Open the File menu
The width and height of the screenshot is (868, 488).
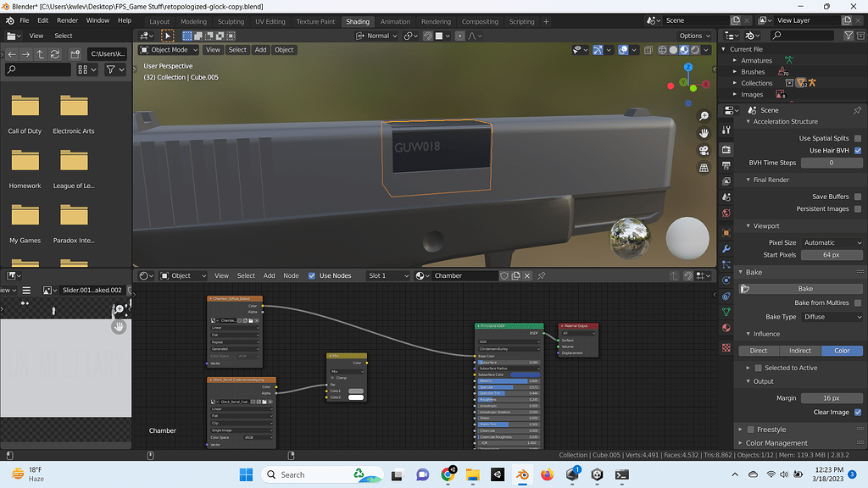coord(25,20)
